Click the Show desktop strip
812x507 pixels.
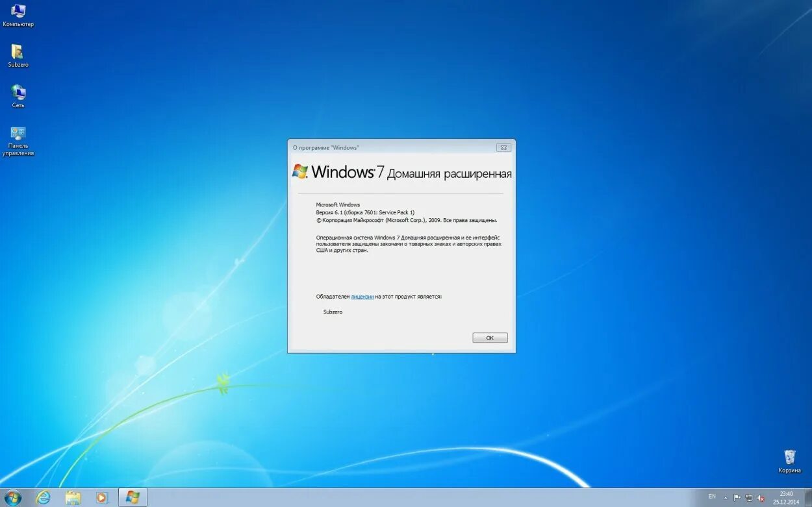pos(808,498)
